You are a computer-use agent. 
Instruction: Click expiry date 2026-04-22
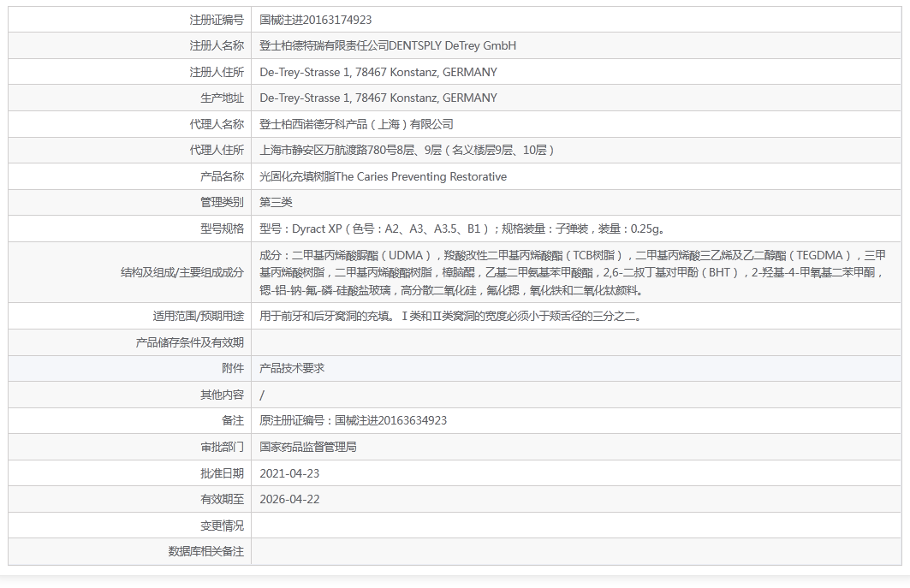[289, 499]
